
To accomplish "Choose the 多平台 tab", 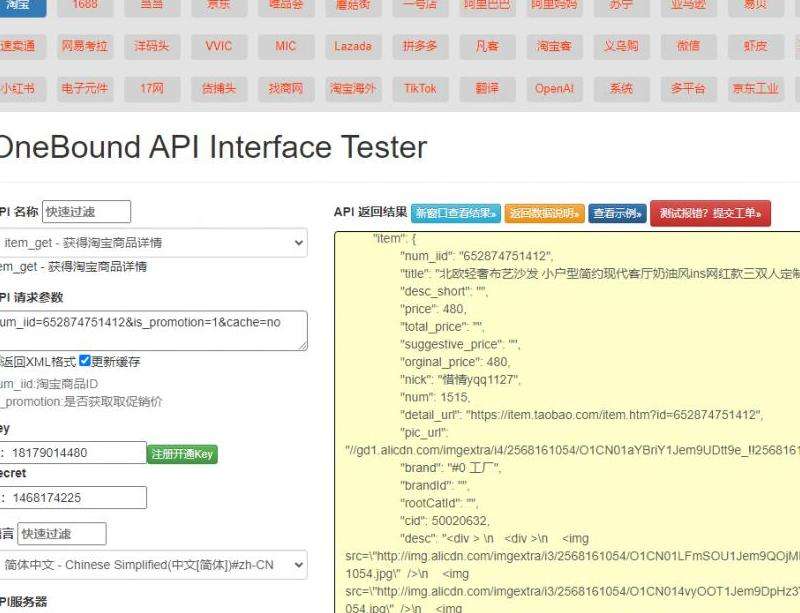I will click(x=688, y=89).
